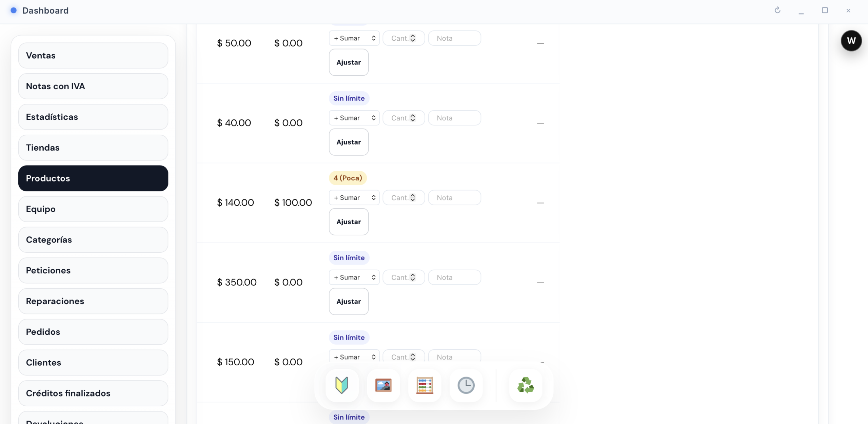Open Reparaciones section
Image resolution: width=868 pixels, height=424 pixels.
(93, 301)
